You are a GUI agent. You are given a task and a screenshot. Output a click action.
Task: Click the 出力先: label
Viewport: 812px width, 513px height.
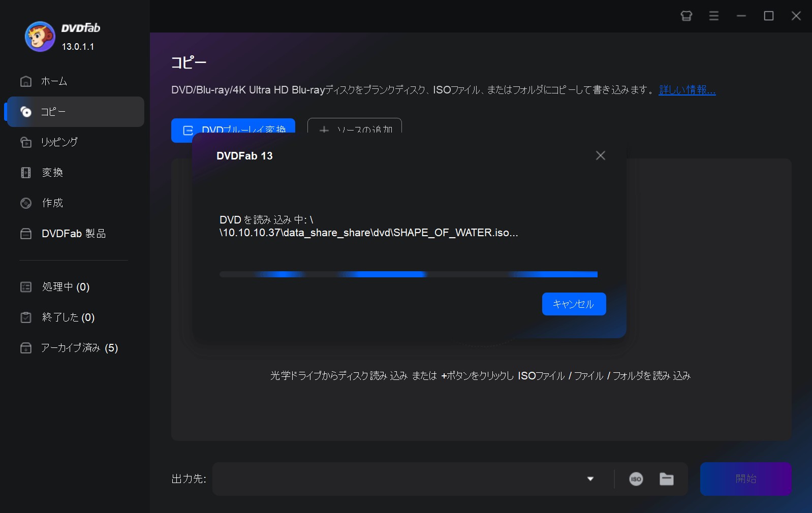pyautogui.click(x=189, y=479)
